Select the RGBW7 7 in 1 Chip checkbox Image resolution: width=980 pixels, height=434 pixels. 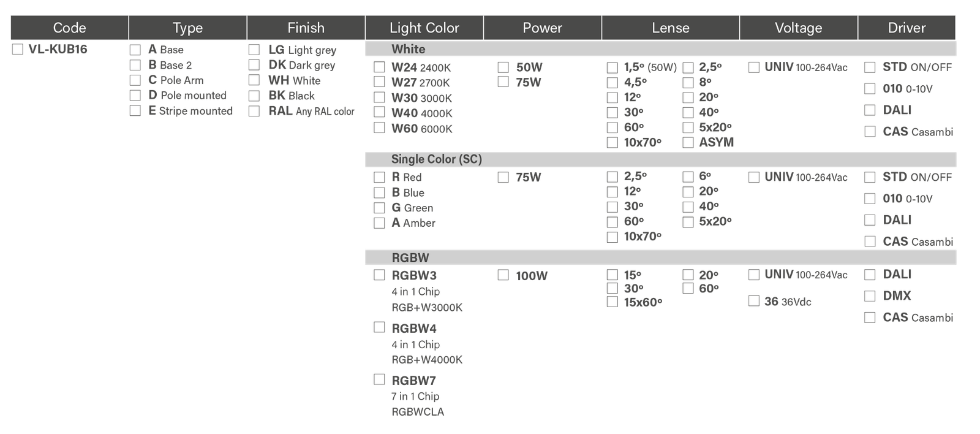point(379,379)
